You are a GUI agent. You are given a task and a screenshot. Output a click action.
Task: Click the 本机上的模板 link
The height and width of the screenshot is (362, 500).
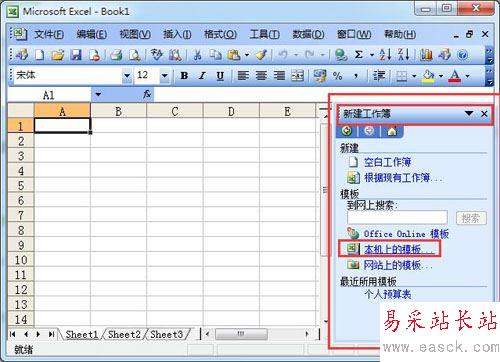(x=399, y=249)
